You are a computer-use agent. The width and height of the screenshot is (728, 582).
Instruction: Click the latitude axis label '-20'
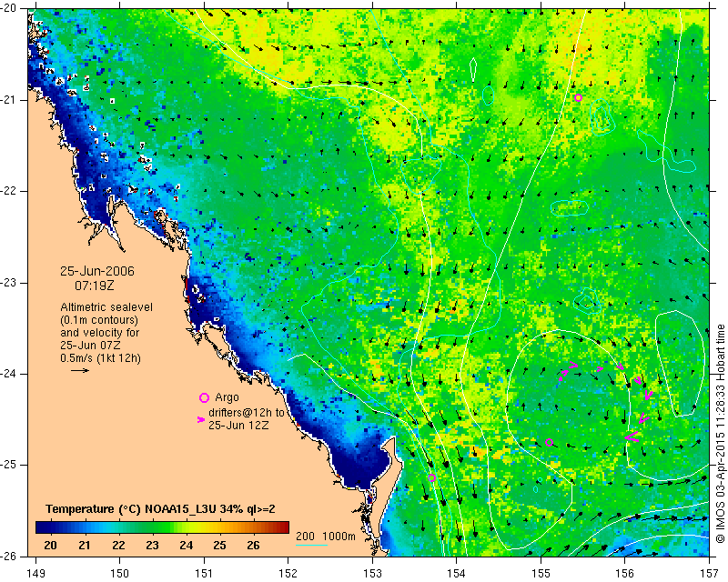point(9,9)
